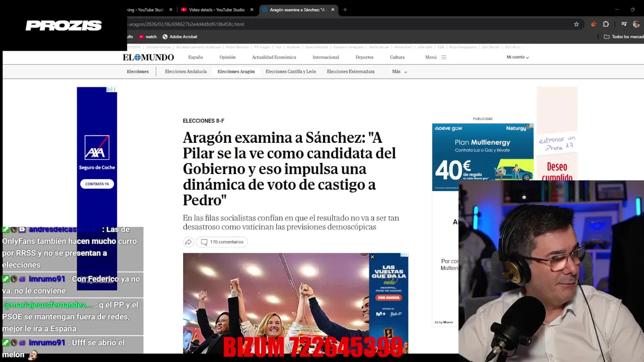Open Actualidad Económica section
This screenshot has height=362, width=644.
click(x=274, y=57)
